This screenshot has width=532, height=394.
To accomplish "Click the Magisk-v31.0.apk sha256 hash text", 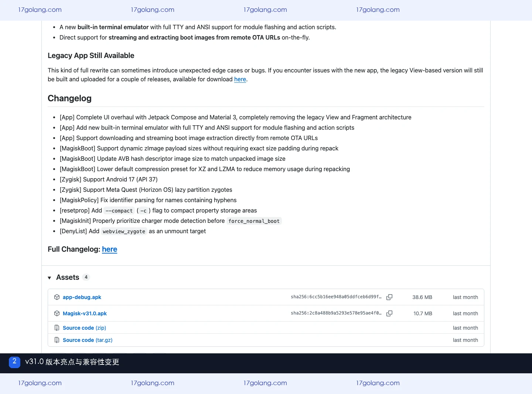I will pyautogui.click(x=336, y=313).
